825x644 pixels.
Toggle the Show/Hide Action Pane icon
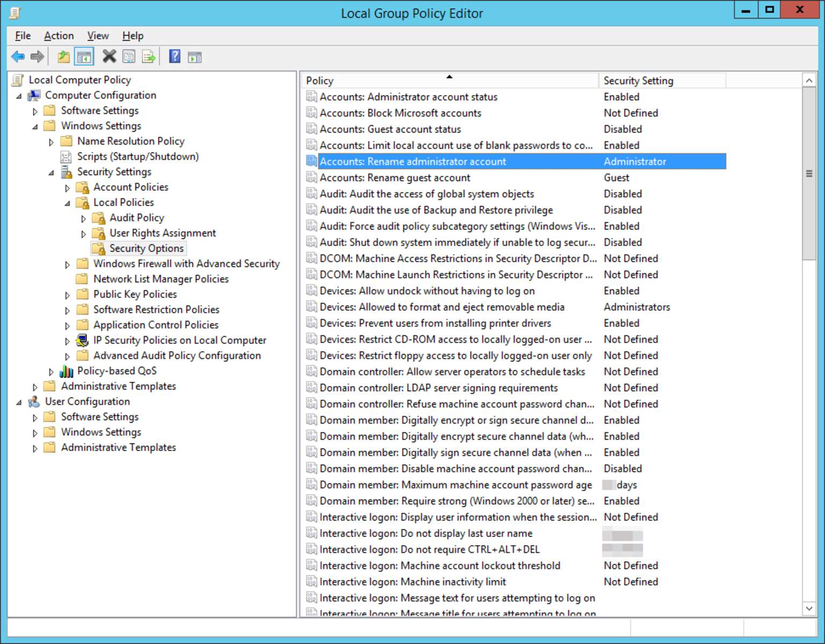(x=194, y=56)
